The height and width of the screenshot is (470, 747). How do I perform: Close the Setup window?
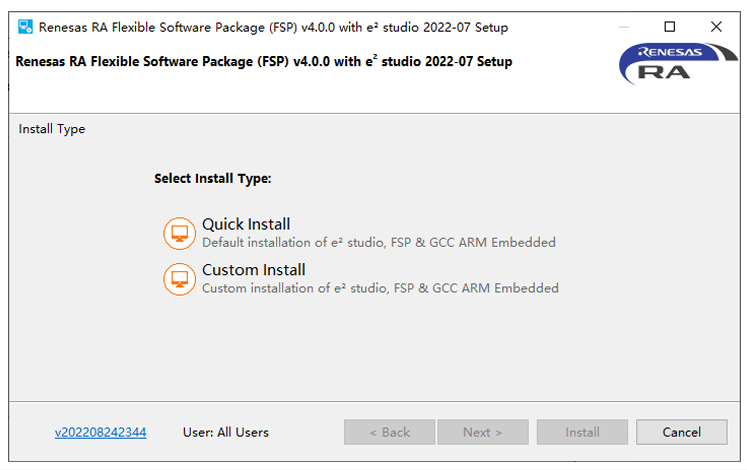(x=716, y=27)
